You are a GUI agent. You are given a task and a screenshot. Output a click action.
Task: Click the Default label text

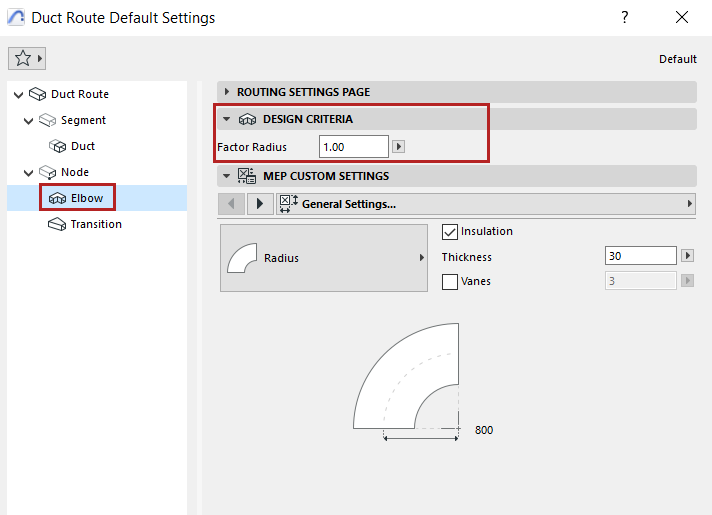point(678,59)
